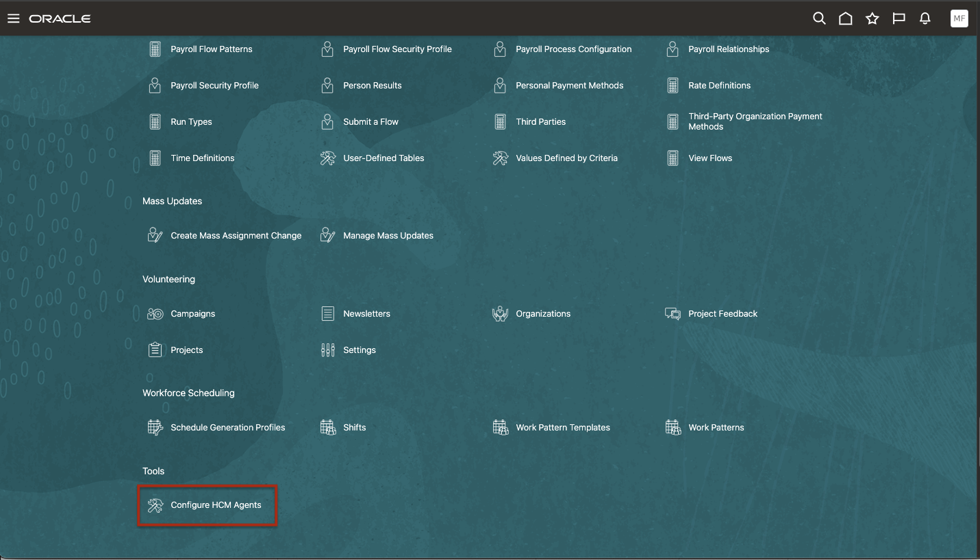Click the Payroll Relationships icon
Viewport: 980px width, 560px height.
(673, 49)
